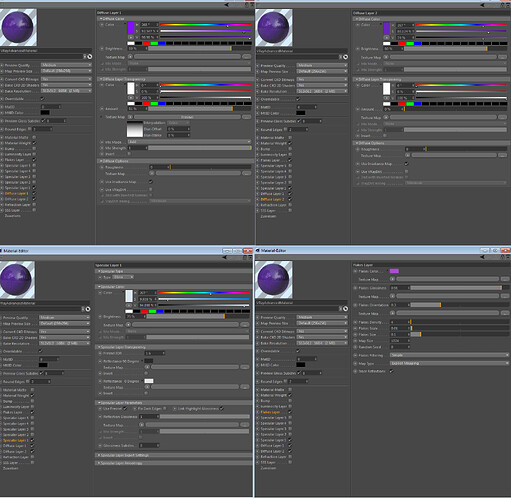Viewport: 511px width, 499px height.
Task: Click lock icon in Specular Layer 1 window toolbar
Action: [245, 257]
